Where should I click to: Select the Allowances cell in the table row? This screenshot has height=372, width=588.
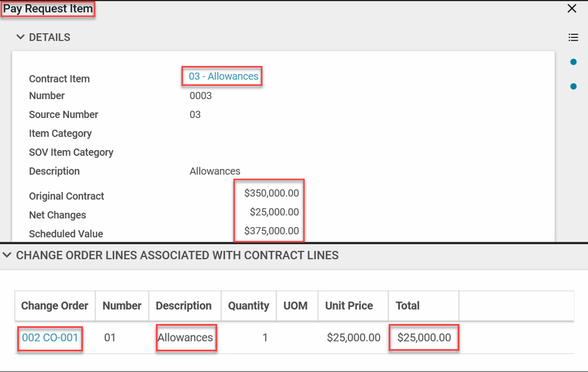(x=186, y=338)
